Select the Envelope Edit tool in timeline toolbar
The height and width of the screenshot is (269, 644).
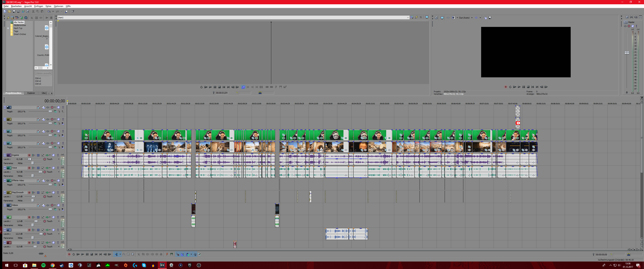124,254
